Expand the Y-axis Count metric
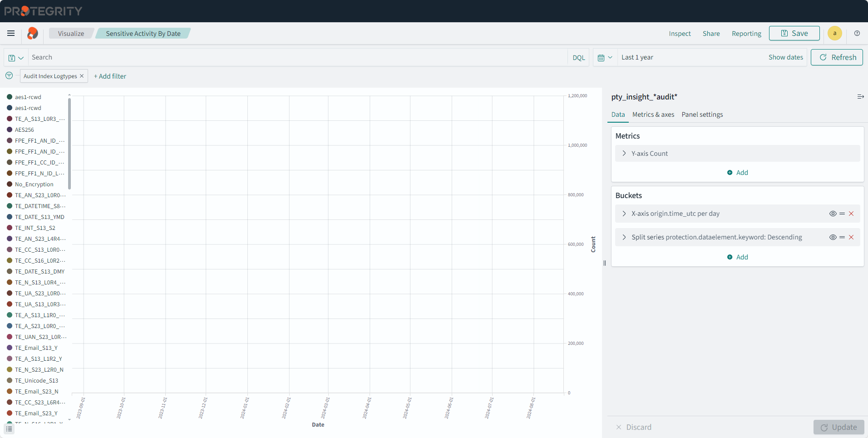The width and height of the screenshot is (868, 438). pos(624,154)
